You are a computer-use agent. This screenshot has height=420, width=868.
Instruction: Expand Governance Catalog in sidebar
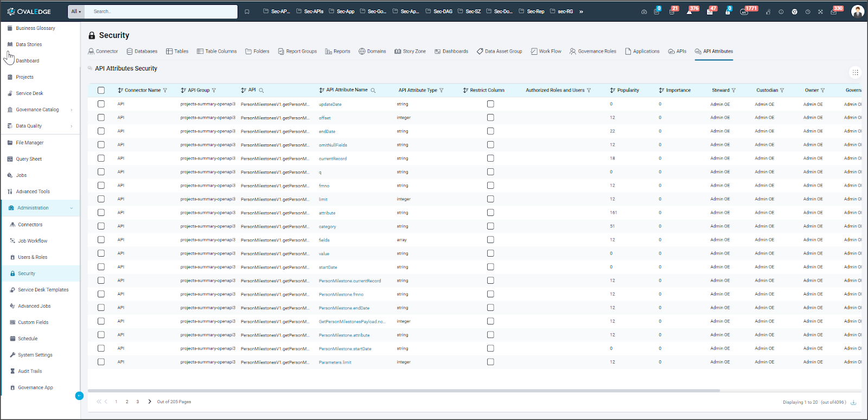pos(72,110)
